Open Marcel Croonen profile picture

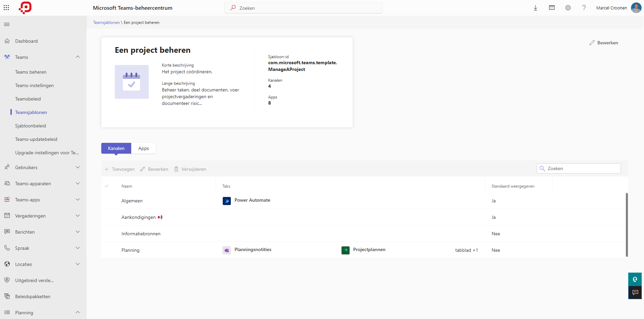[636, 8]
